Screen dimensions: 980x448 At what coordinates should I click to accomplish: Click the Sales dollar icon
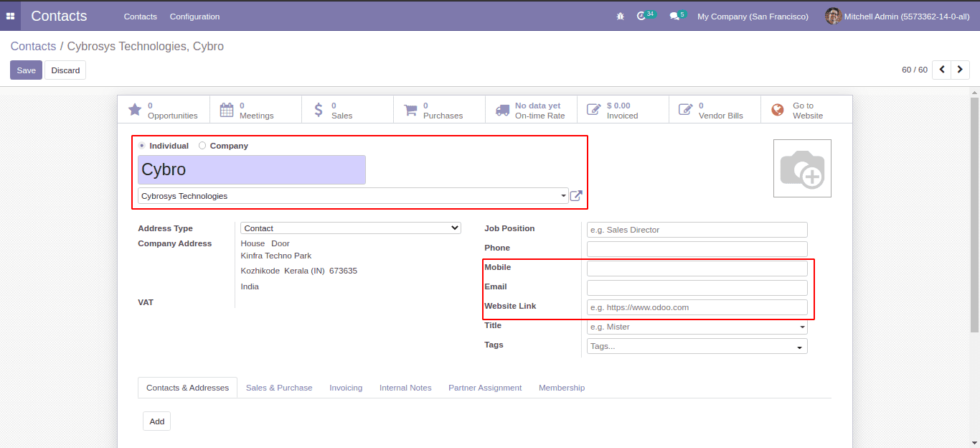319,110
